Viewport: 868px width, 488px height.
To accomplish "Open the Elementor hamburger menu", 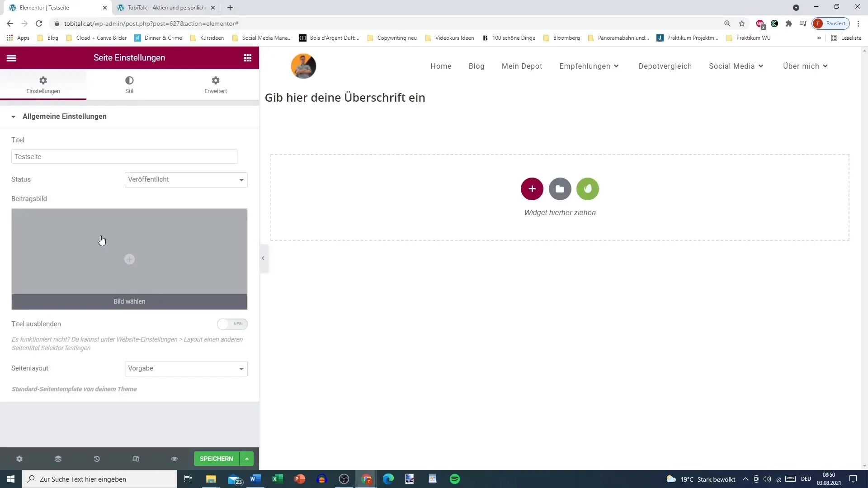I will tap(12, 58).
